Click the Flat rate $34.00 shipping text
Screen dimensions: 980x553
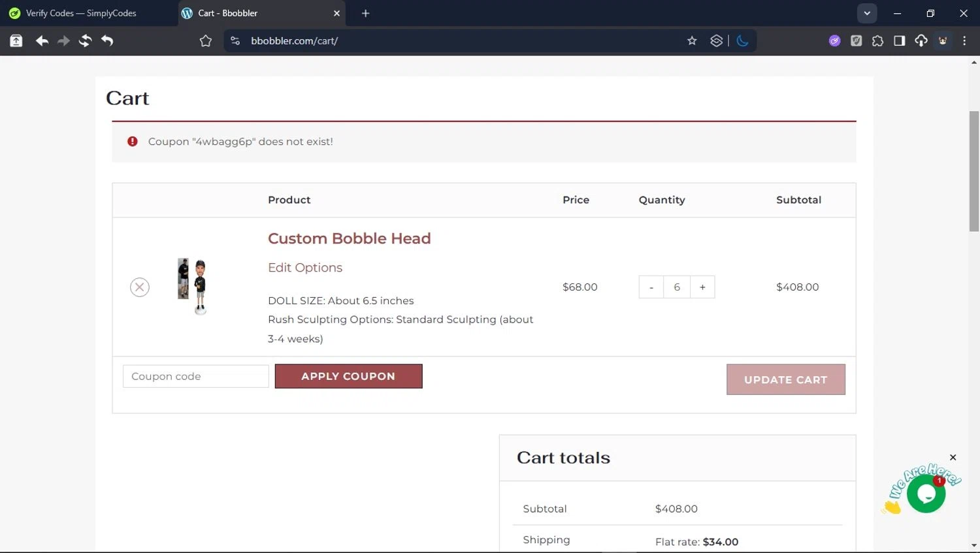(x=696, y=542)
